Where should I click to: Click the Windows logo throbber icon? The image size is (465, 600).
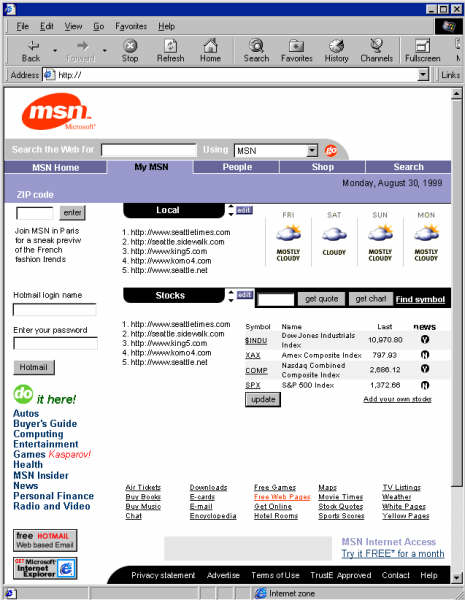(x=449, y=26)
